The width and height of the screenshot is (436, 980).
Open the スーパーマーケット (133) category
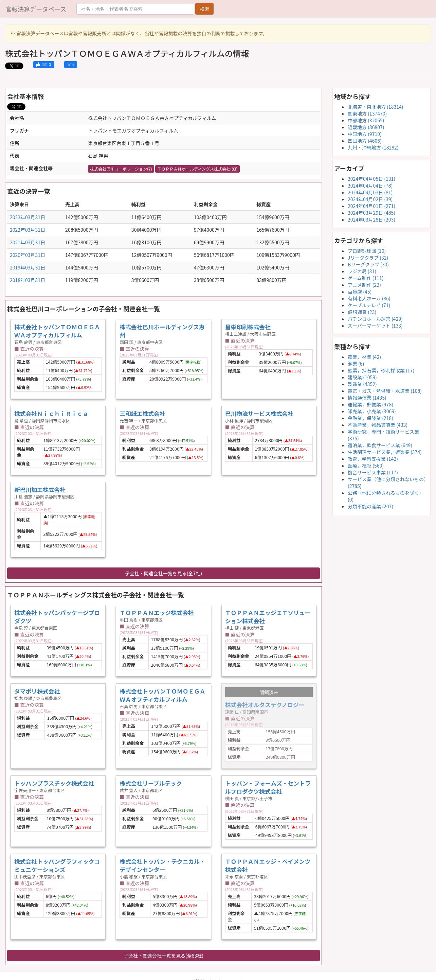[x=375, y=326]
